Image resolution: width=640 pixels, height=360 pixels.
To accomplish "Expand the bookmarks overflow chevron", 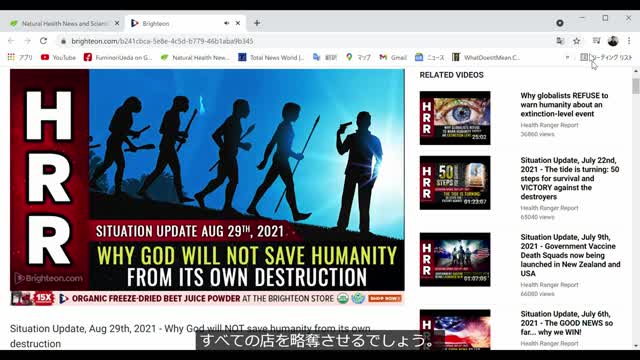I will [567, 58].
